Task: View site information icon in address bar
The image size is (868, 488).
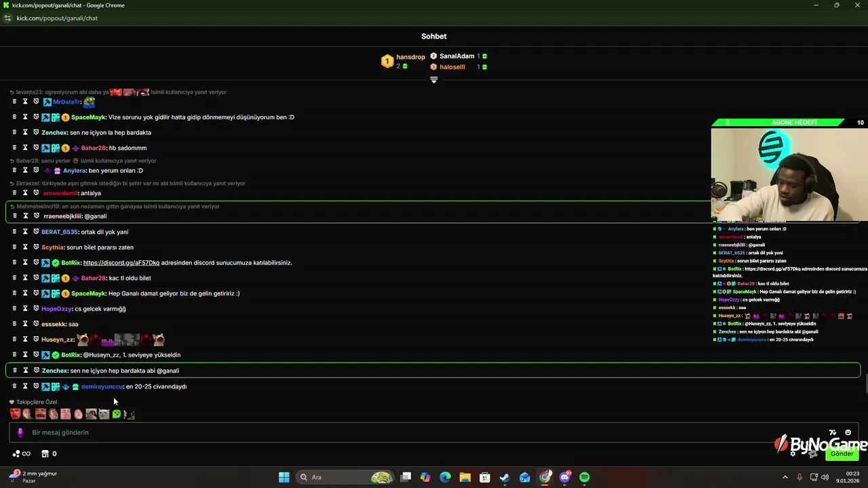Action: click(7, 18)
